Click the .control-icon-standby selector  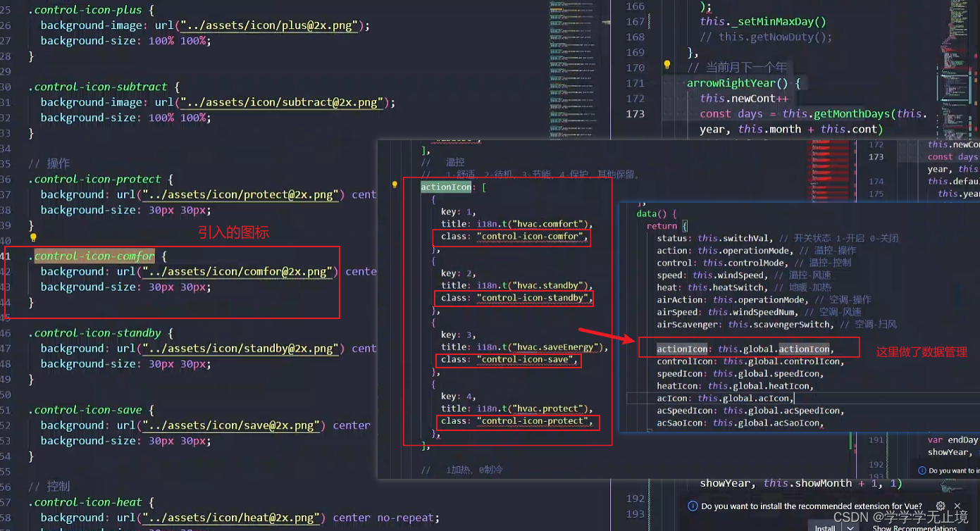[x=94, y=332]
